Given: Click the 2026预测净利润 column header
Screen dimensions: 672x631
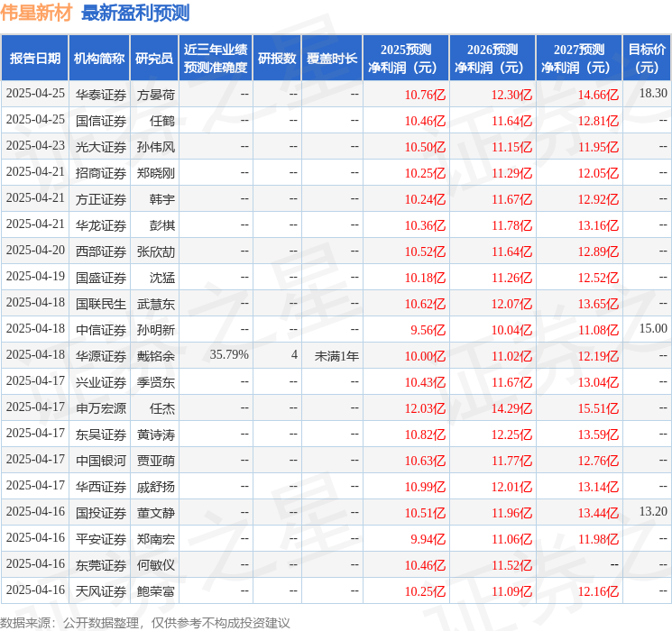Looking at the screenshot, I should [492, 59].
